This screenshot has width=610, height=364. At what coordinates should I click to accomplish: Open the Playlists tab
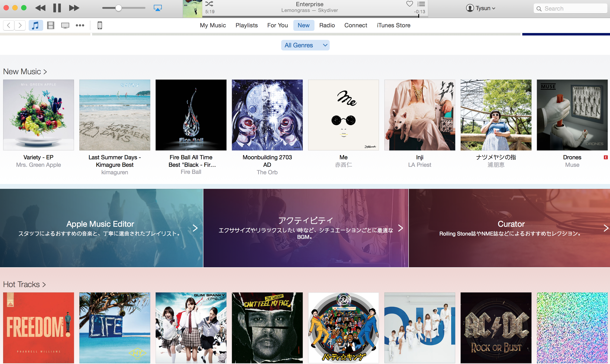coord(247,25)
